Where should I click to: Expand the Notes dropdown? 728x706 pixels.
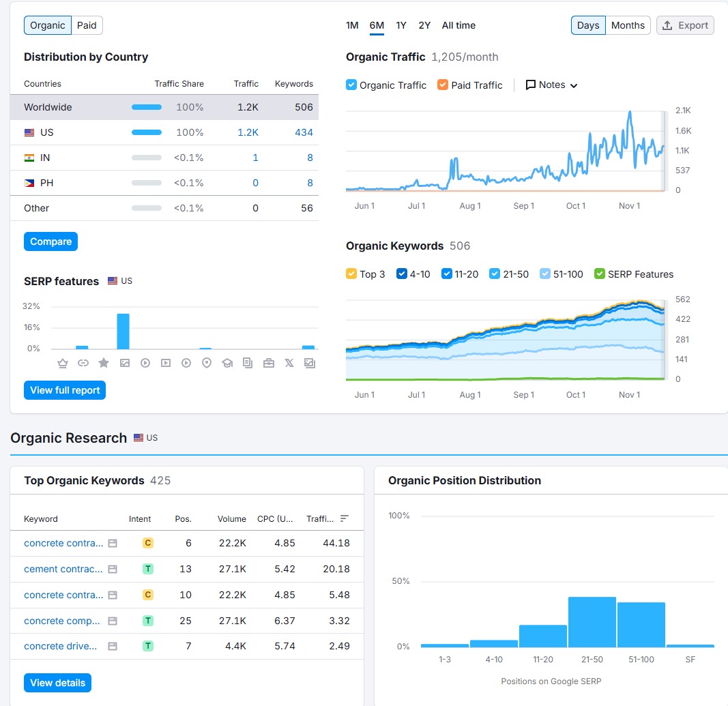(x=551, y=85)
